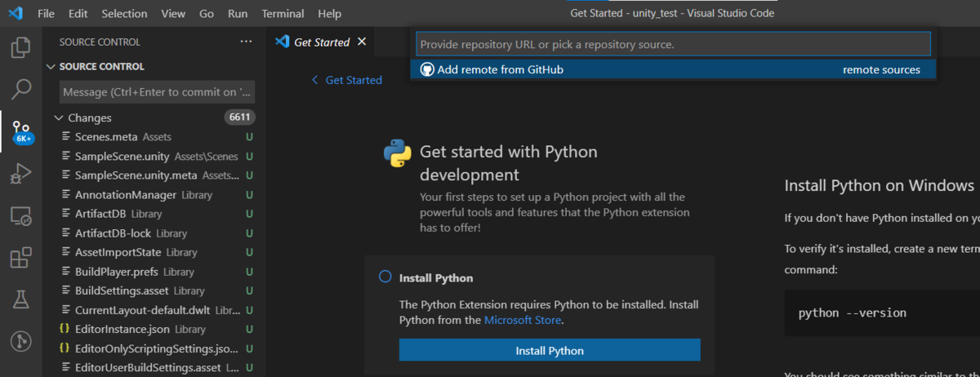The height and width of the screenshot is (377, 980).
Task: Open Testing flask icon in activity bar
Action: point(20,299)
